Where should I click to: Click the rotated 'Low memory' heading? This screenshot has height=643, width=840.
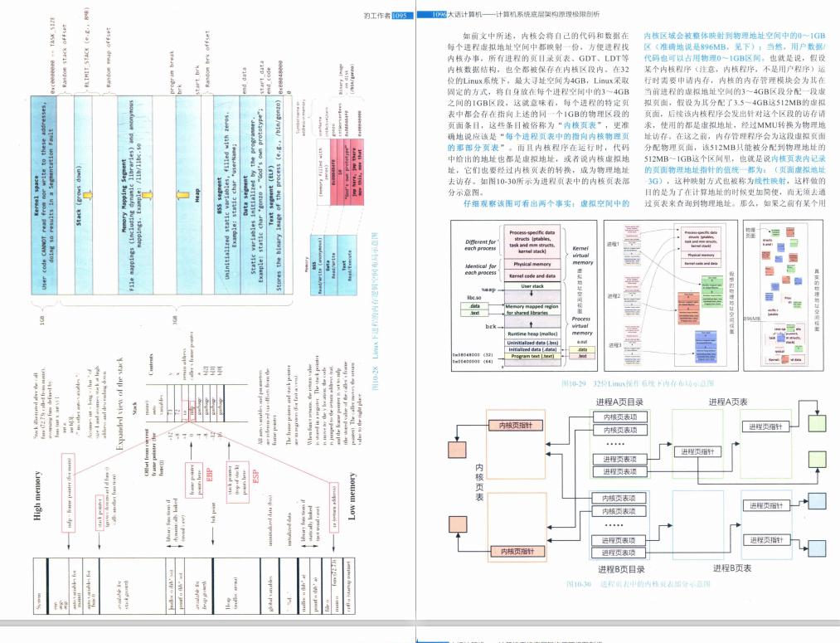pyautogui.click(x=352, y=496)
